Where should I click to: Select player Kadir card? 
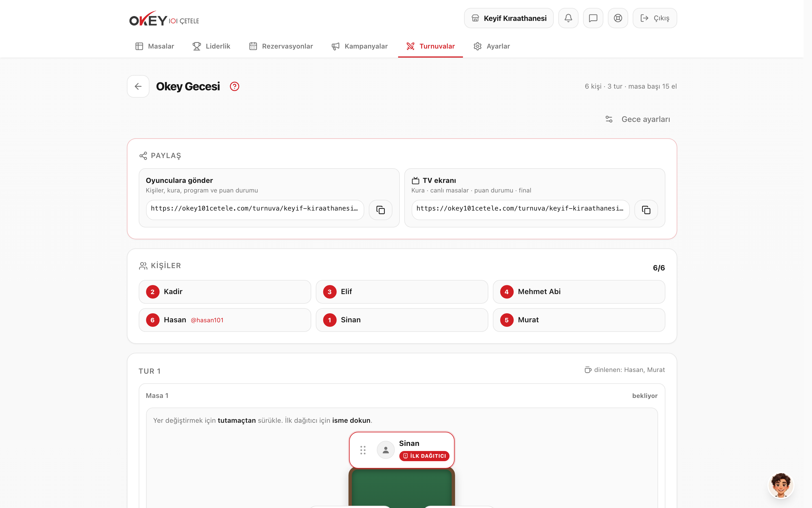[x=225, y=292]
